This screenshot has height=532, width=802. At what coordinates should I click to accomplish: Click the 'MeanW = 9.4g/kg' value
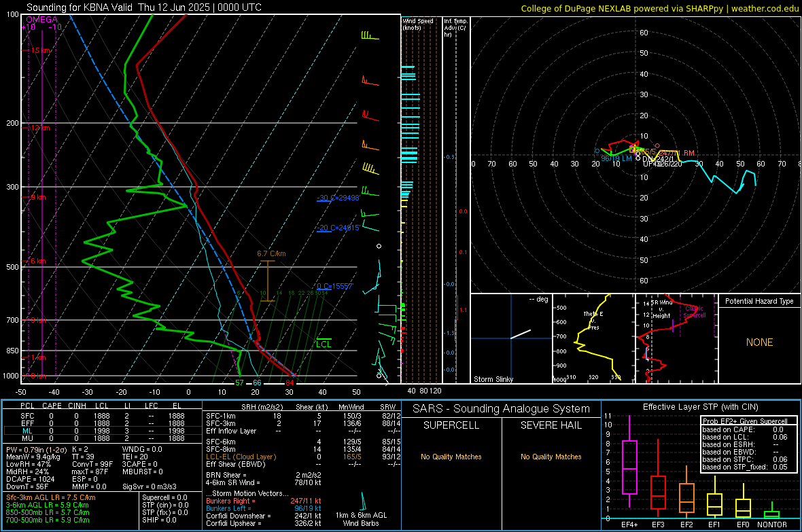tap(33, 457)
